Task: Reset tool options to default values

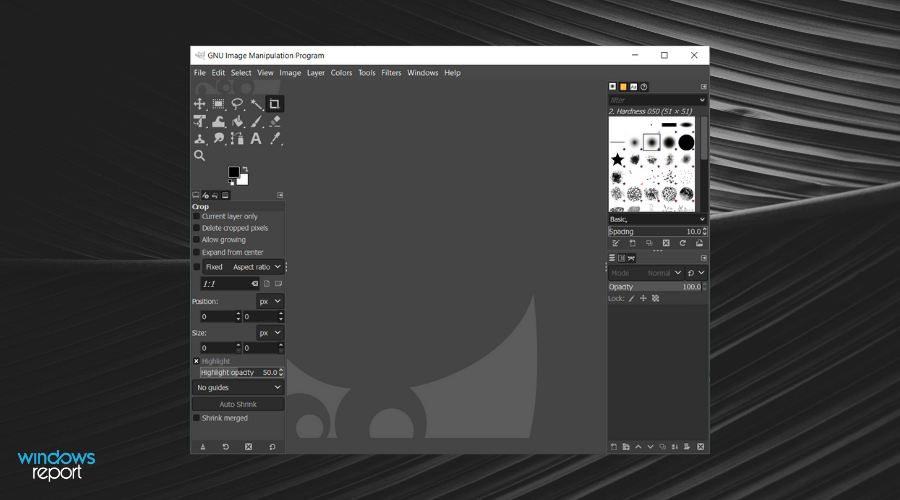Action: 272,447
